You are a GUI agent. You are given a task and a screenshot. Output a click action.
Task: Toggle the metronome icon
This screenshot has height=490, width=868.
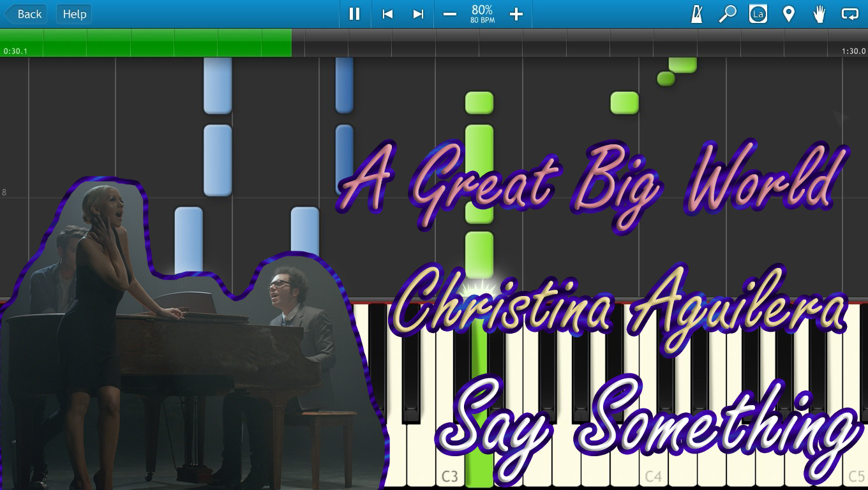697,14
